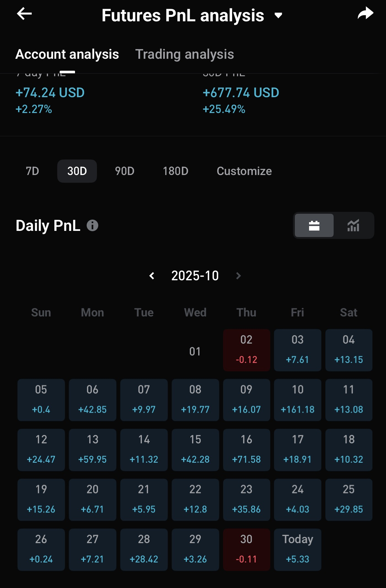Tap the back arrow icon

24,14
